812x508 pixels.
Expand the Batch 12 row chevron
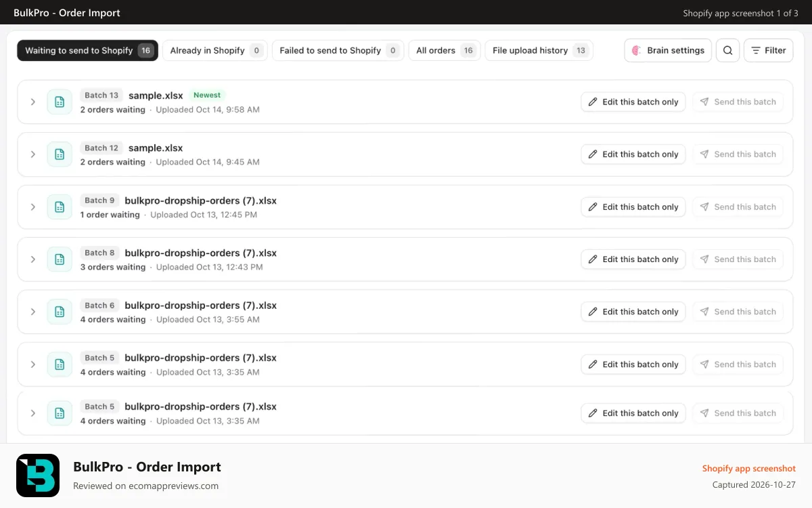tap(32, 154)
